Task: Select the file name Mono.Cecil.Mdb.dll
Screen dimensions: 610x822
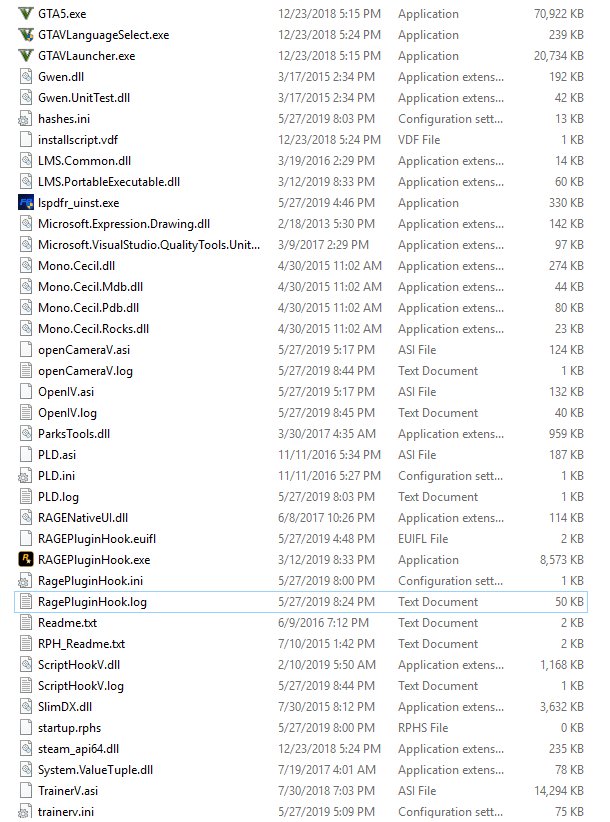Action: tap(91, 287)
